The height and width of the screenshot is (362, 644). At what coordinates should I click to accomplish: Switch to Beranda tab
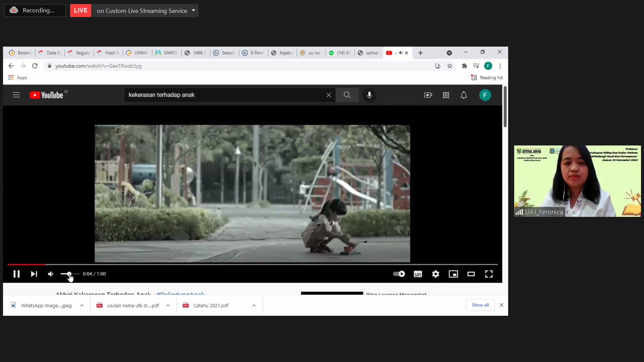[x=20, y=53]
